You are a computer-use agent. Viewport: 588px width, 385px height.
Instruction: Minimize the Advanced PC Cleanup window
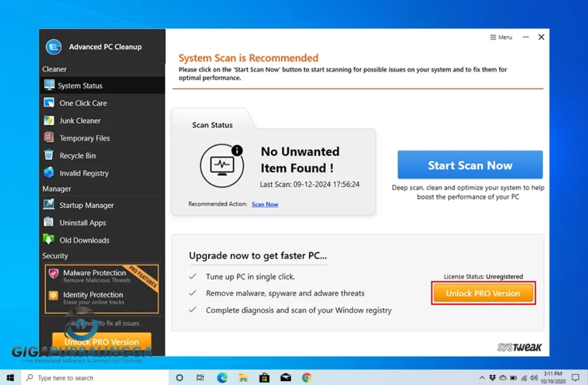[526, 37]
